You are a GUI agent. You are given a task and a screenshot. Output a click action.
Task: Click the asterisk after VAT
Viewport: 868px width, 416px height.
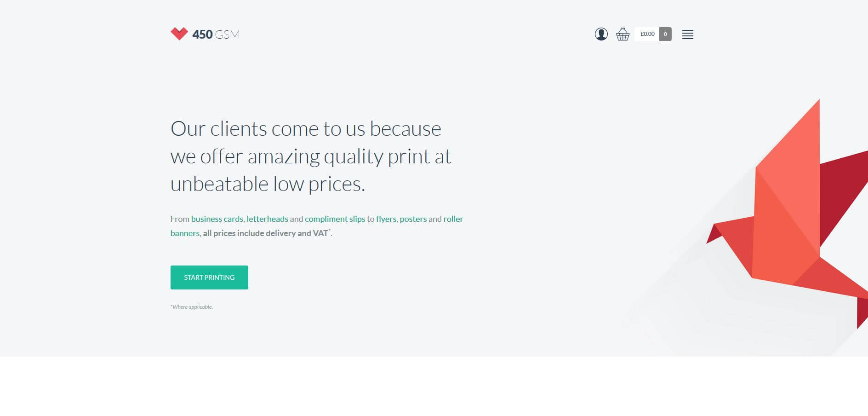(x=330, y=230)
